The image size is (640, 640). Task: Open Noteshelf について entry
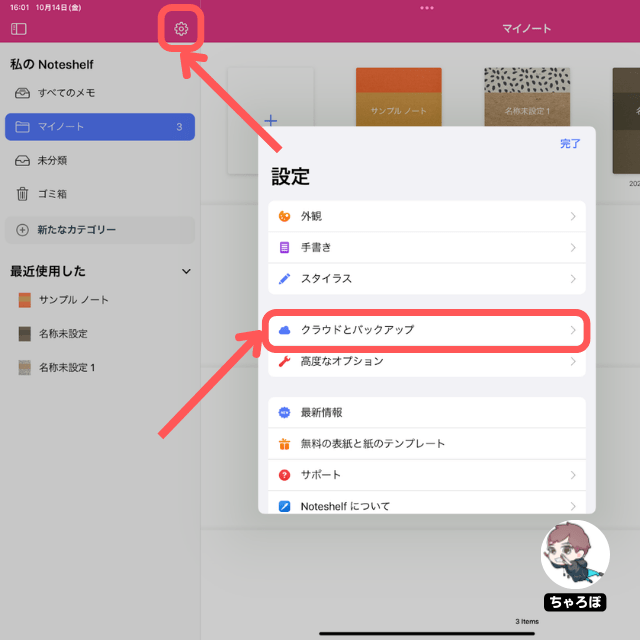pyautogui.click(x=427, y=504)
